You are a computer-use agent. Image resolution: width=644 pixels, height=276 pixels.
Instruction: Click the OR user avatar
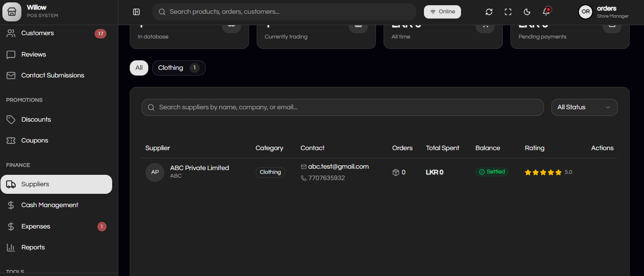point(586,12)
